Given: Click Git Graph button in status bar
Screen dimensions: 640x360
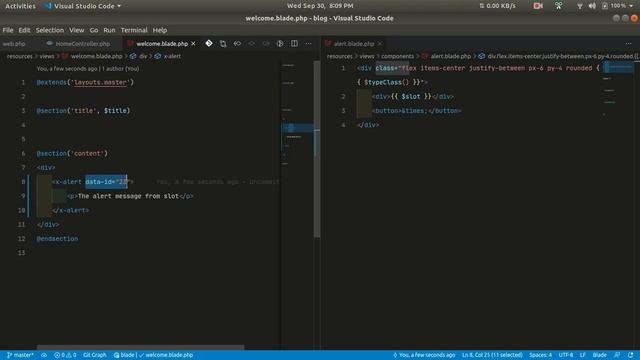Looking at the screenshot, I should pyautogui.click(x=95, y=355).
